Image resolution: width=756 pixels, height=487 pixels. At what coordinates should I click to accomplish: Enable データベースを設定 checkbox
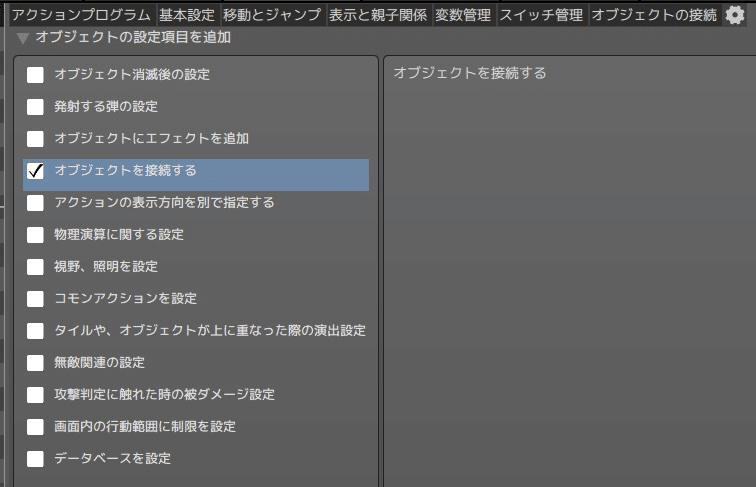coord(35,459)
